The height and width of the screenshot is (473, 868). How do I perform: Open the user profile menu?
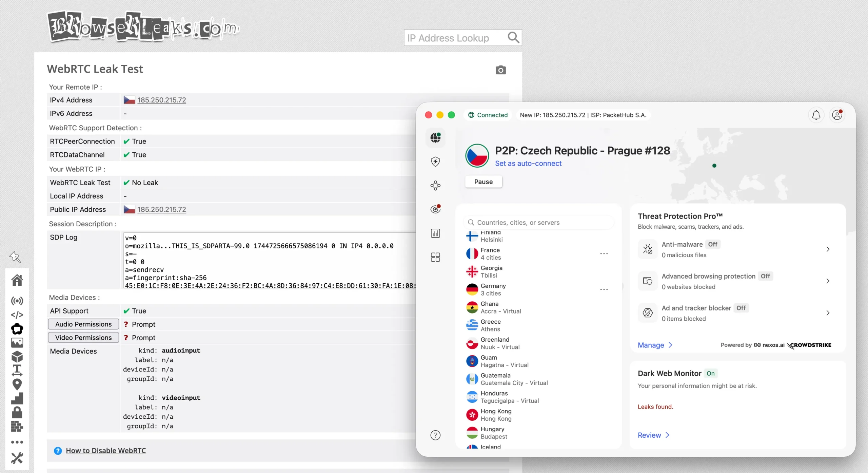pos(837,115)
